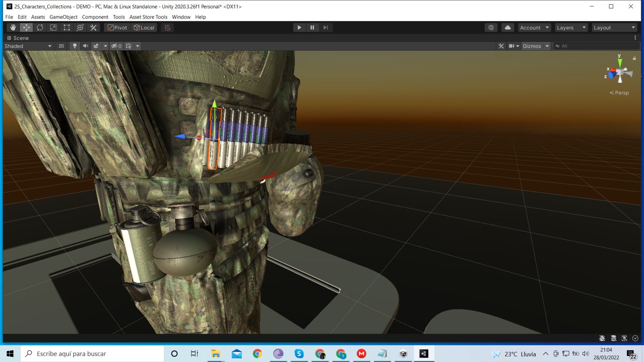Toggle the scene grid display
Image resolution: width=644 pixels, height=362 pixels.
pyautogui.click(x=129, y=46)
